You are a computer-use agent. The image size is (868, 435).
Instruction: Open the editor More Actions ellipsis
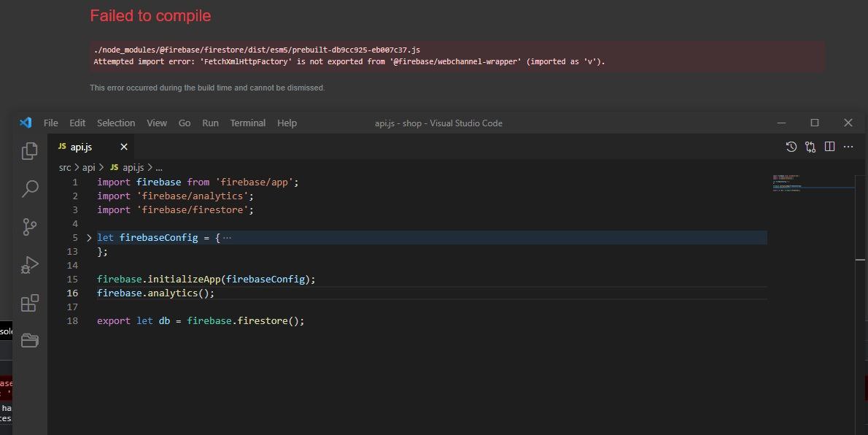848,147
